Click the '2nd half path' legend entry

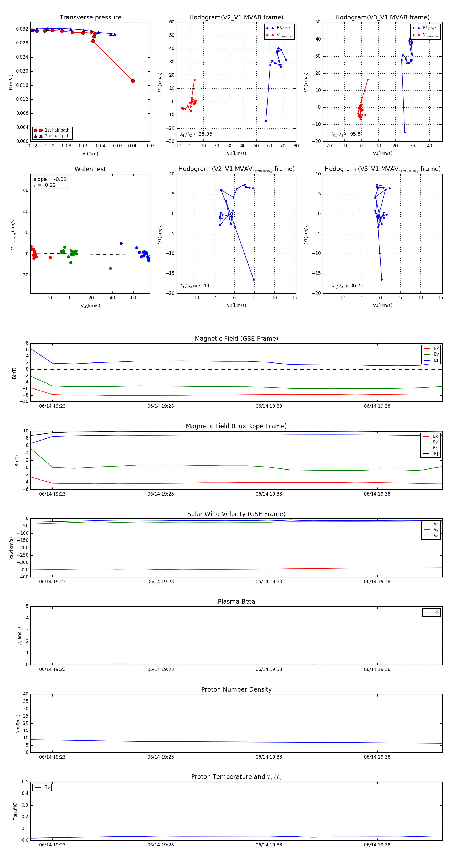(52, 136)
